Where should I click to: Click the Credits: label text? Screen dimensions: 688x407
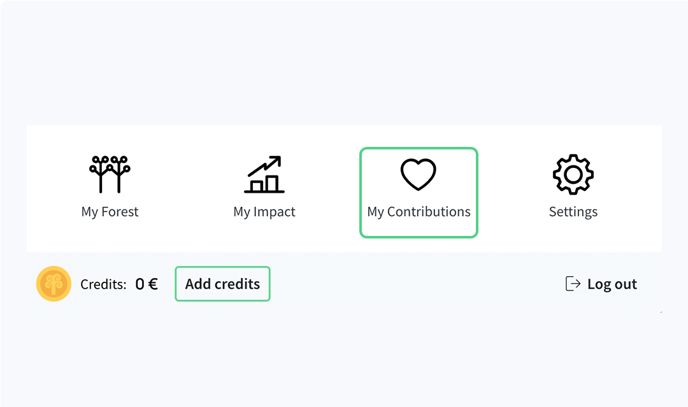point(103,284)
